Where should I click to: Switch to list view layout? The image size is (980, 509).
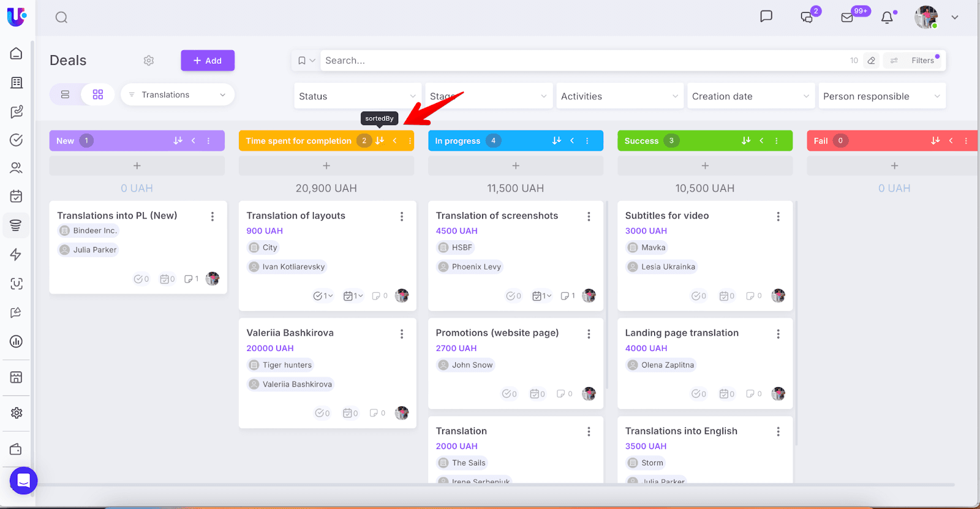65,95
